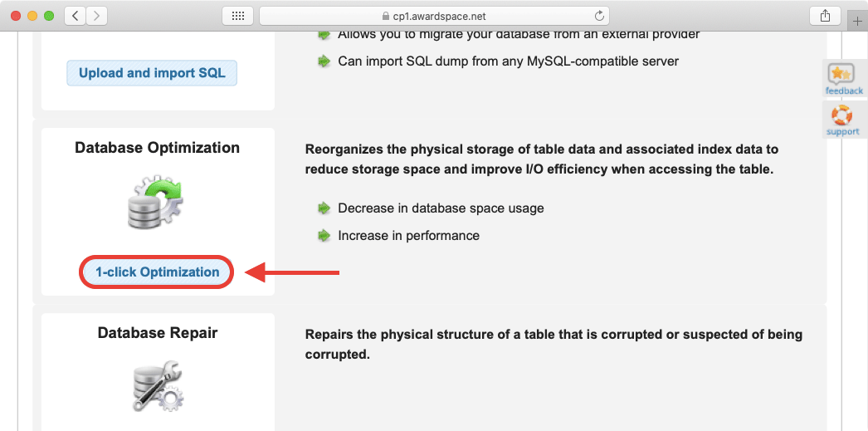Open a new tab with plus button

point(857,22)
